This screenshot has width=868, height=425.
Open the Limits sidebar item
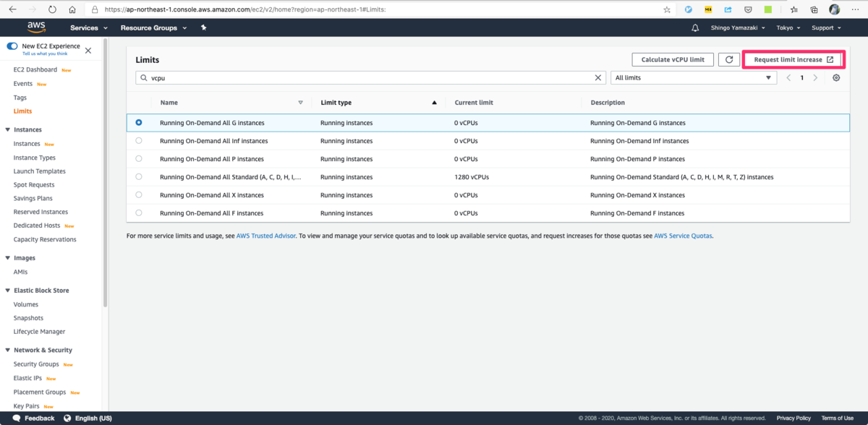[x=22, y=111]
